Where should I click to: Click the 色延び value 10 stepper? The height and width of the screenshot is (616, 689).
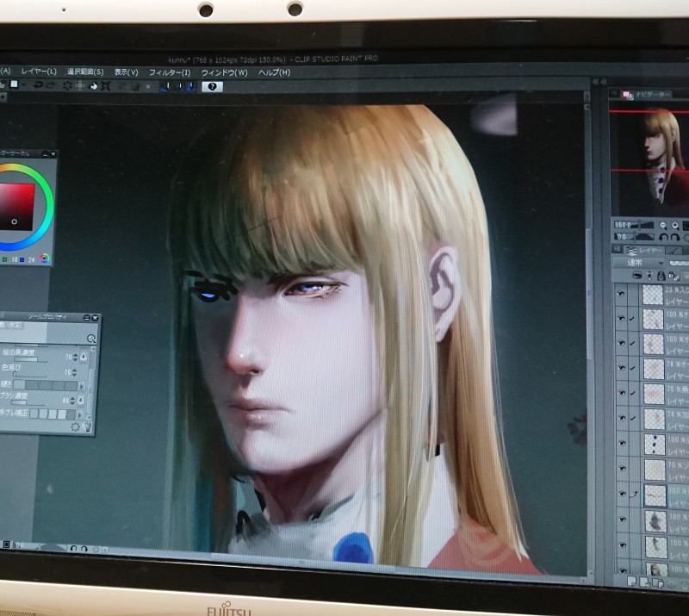tap(74, 372)
